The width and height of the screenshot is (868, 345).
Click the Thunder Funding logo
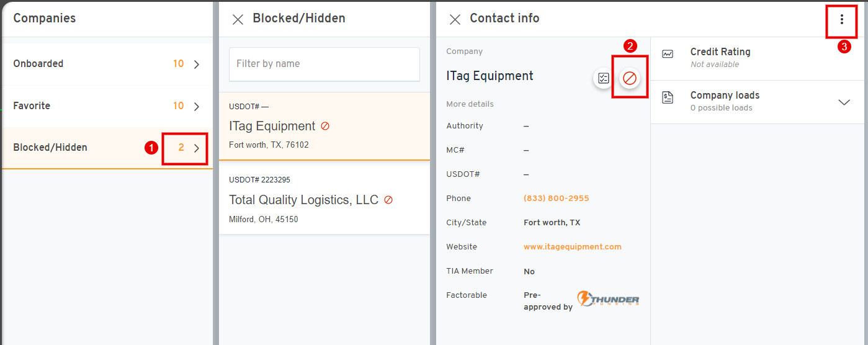click(608, 298)
